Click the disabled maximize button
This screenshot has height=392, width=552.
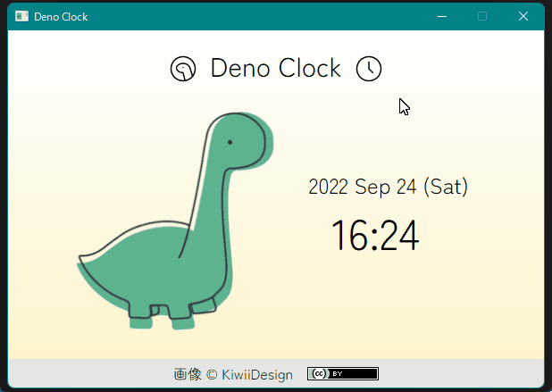point(482,16)
